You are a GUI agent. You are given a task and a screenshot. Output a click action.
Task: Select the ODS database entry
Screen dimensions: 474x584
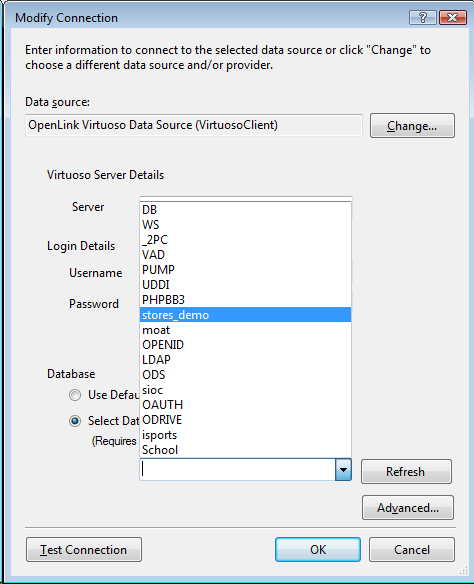[x=245, y=375]
